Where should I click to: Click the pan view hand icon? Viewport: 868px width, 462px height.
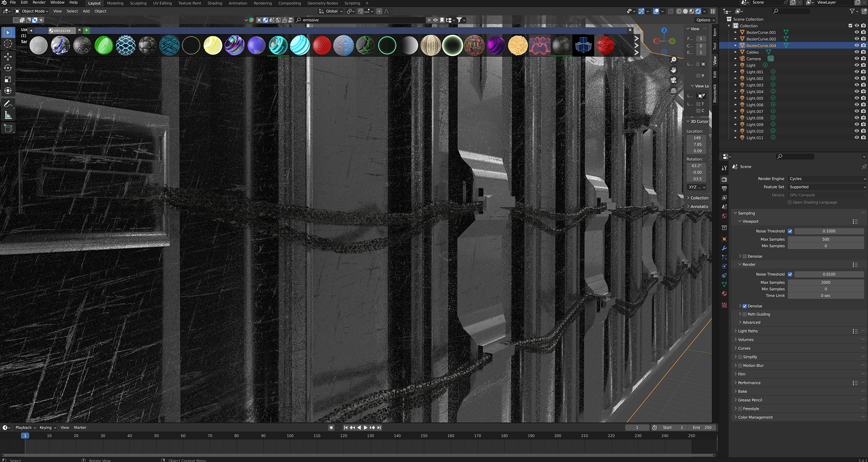(673, 70)
